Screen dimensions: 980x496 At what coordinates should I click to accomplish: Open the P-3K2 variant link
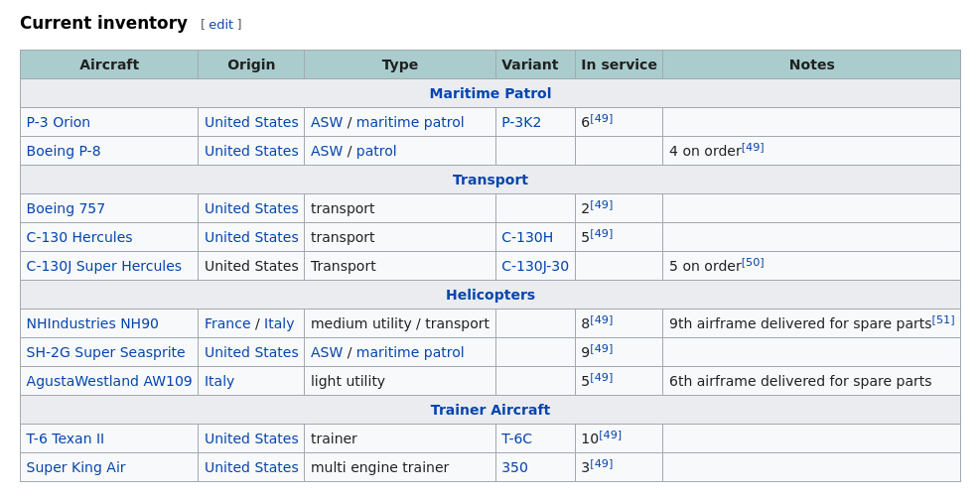click(x=521, y=123)
